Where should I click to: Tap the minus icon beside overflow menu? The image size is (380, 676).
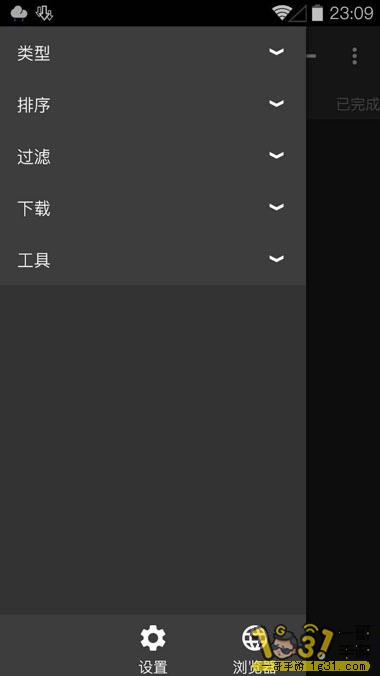311,56
